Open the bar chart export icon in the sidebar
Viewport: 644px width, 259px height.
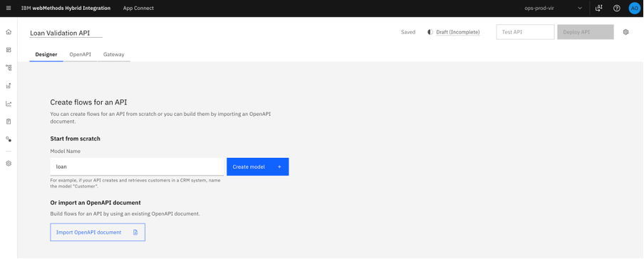point(9,86)
